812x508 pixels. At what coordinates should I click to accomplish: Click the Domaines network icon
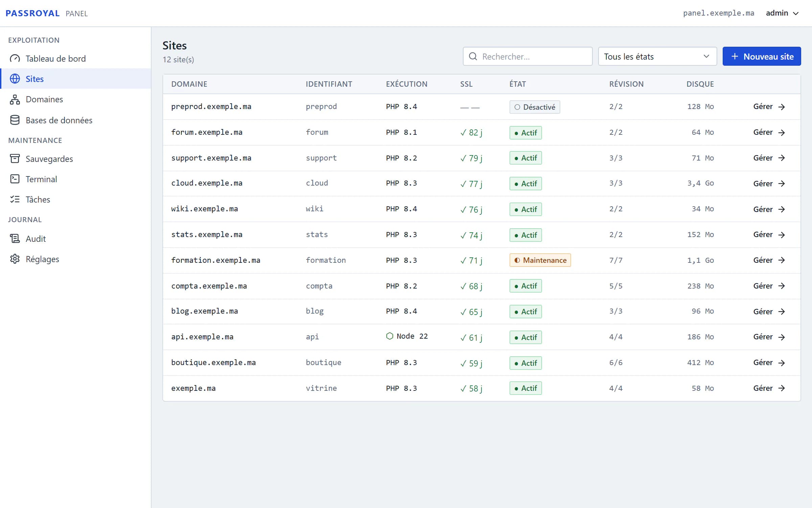point(15,99)
